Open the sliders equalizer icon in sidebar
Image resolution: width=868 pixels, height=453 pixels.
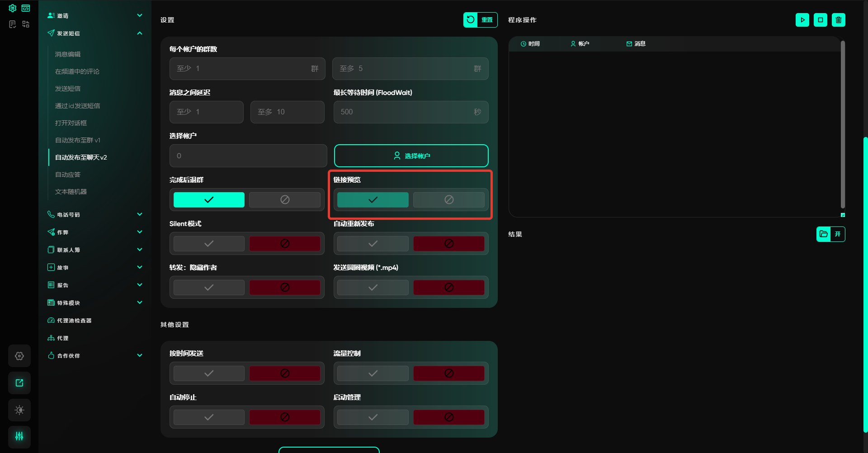[19, 436]
